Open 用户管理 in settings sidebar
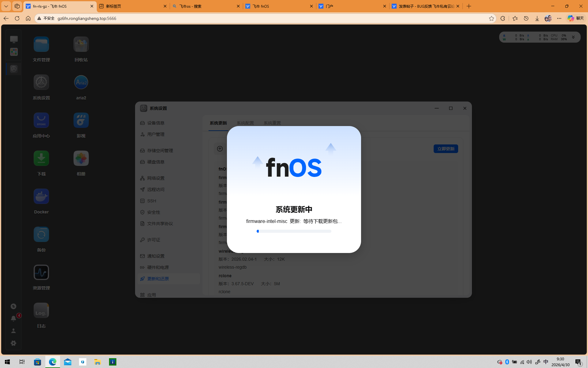 (x=168, y=134)
